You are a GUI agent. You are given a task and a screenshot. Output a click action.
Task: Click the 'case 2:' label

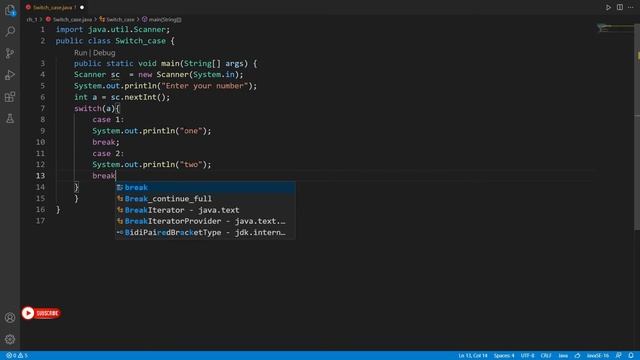click(x=108, y=153)
